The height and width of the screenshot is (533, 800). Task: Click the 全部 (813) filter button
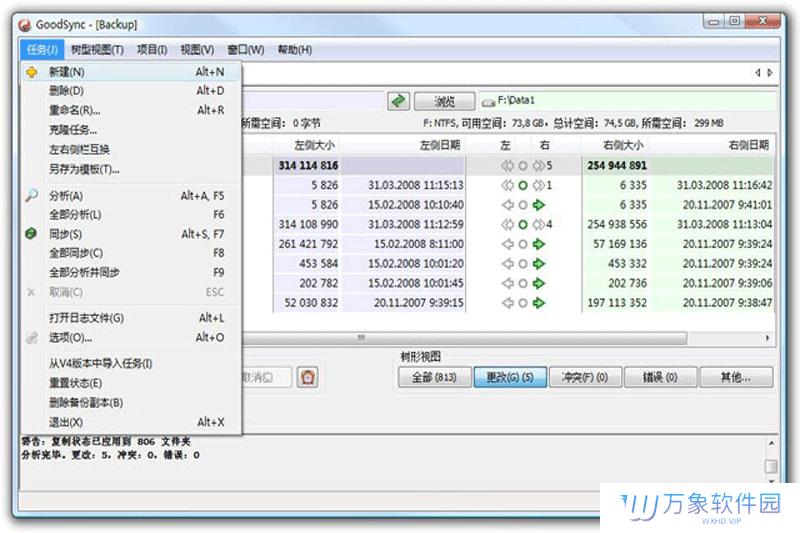coord(434,377)
